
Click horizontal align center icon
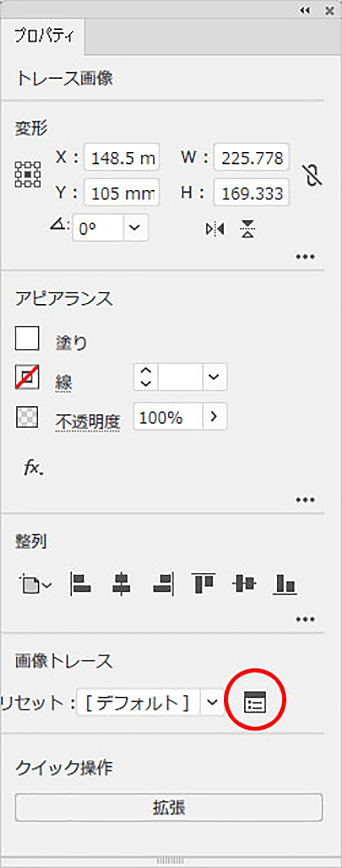pos(121,583)
